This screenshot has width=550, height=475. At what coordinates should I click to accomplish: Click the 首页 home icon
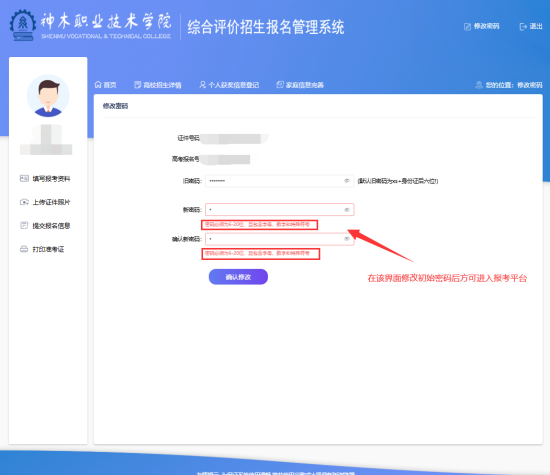click(98, 85)
